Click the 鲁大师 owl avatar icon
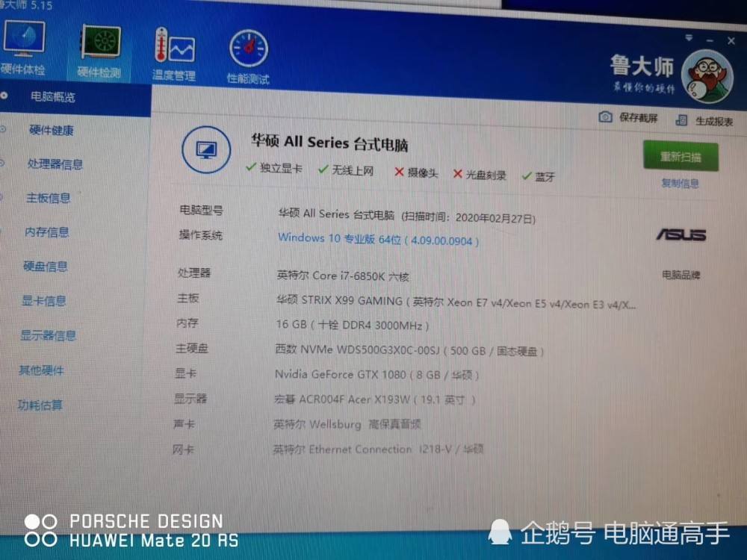The height and width of the screenshot is (560, 747). click(x=707, y=73)
